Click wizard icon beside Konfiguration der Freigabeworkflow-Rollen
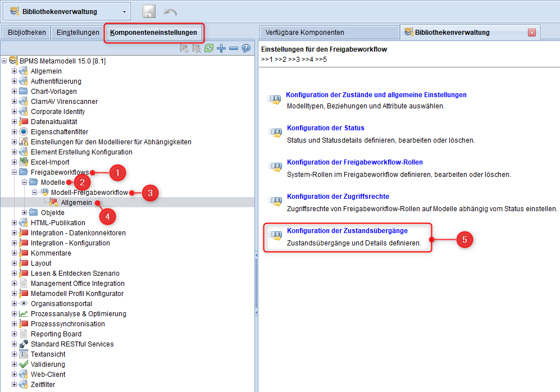The height and width of the screenshot is (392, 560). click(275, 167)
